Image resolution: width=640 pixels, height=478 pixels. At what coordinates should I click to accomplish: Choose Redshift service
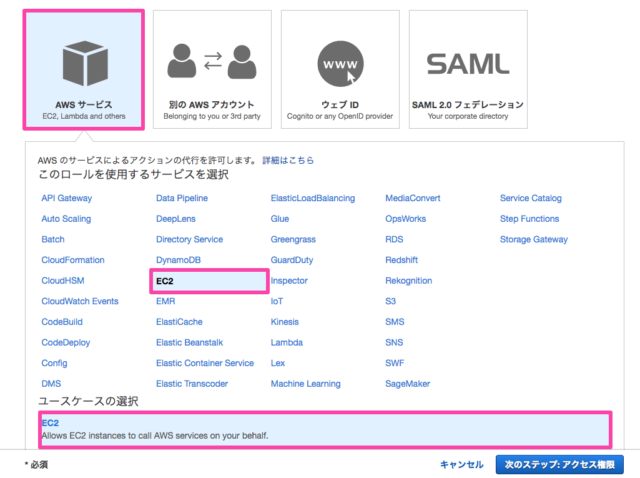click(x=402, y=260)
